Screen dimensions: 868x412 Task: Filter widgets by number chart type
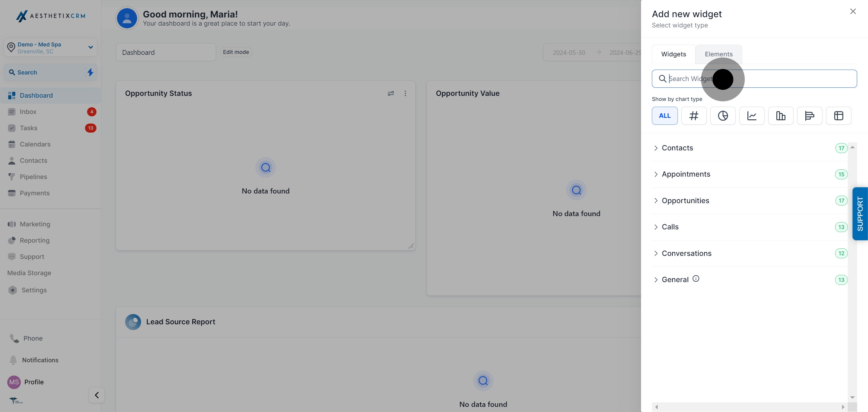tap(693, 115)
